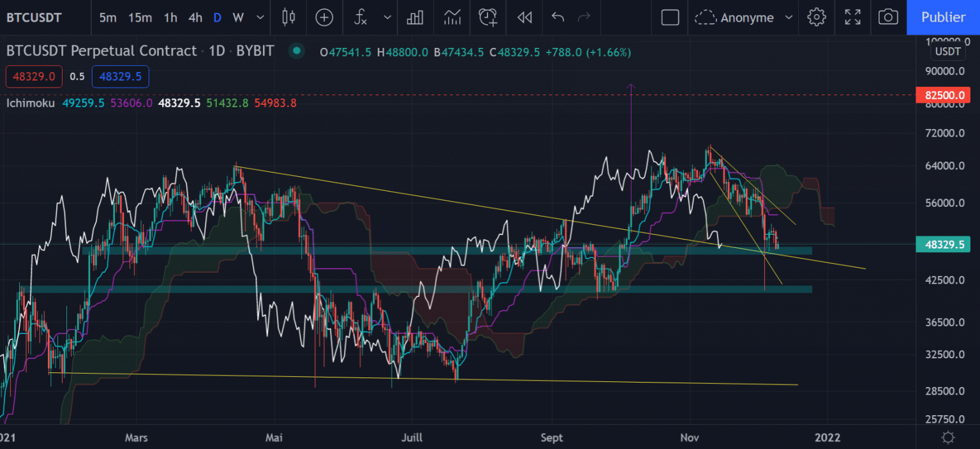Viewport: 980px width, 449px height.
Task: Open the financials bar chart icon
Action: pos(415,17)
